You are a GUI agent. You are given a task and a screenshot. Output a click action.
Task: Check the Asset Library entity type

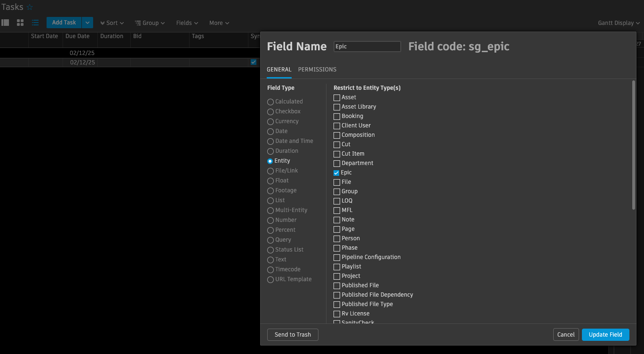337,107
